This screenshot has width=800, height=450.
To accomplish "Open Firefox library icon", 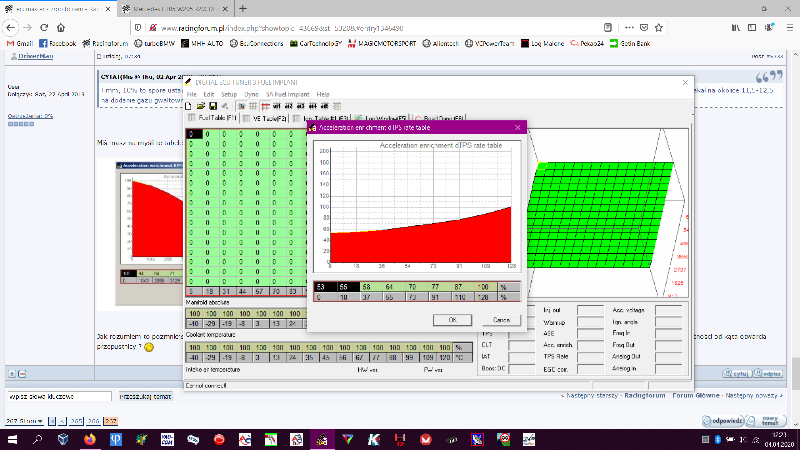I will click(x=735, y=28).
